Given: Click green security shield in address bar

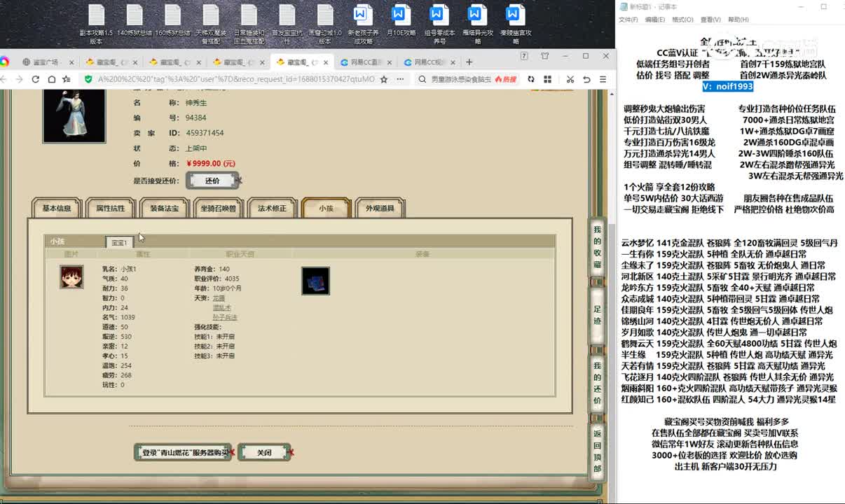Looking at the screenshot, I should point(88,79).
